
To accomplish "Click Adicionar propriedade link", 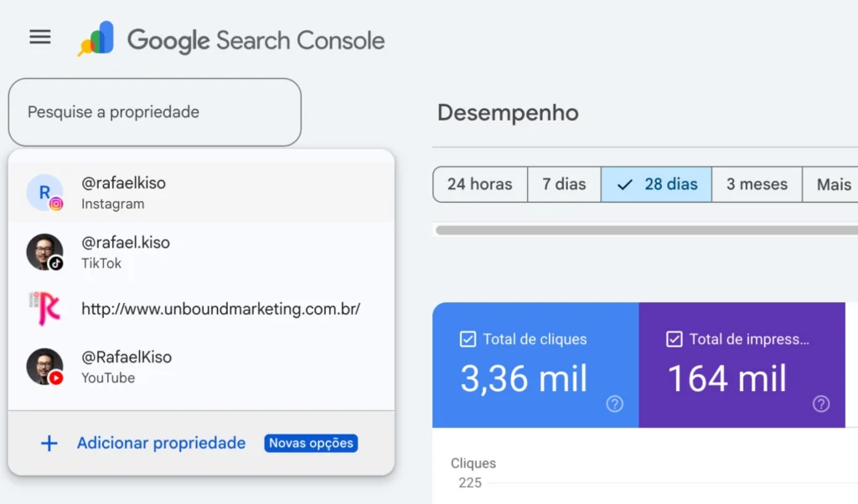I will (x=161, y=443).
